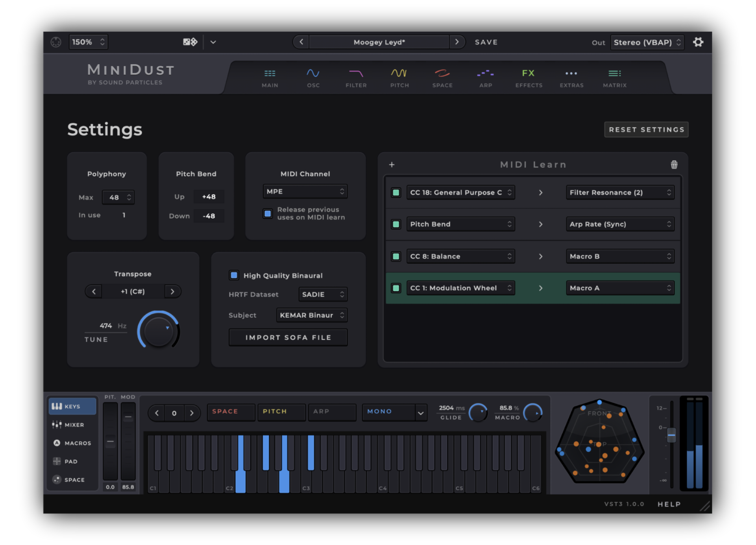Image resolution: width=756 pixels, height=545 pixels.
Task: Go to the Arp page
Action: [485, 77]
